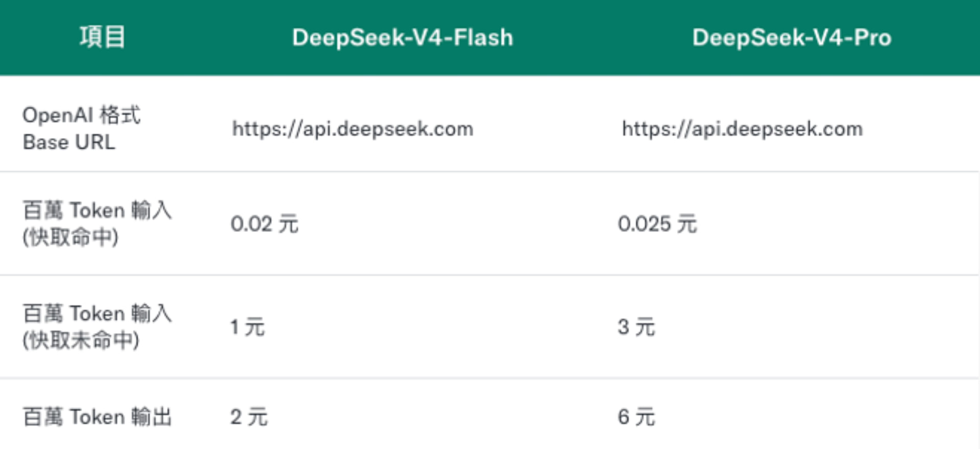This screenshot has height=449, width=980.
Task: Click the Base URL text in first row
Action: click(69, 142)
